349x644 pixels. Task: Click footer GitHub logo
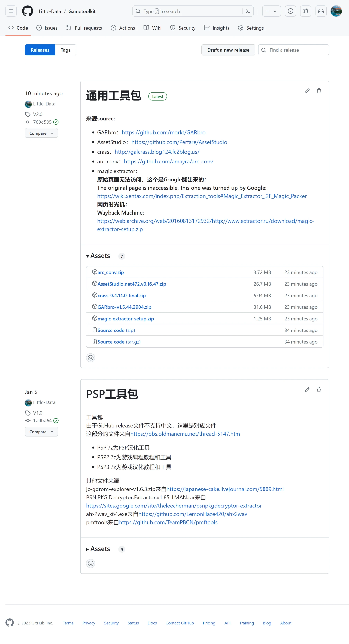click(x=10, y=622)
